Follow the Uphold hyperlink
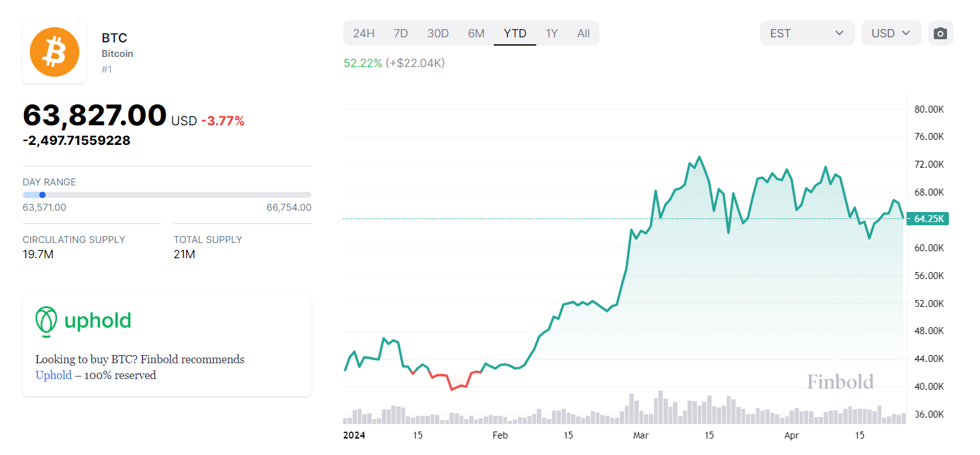Screen dimensions: 980x455 (x=53, y=375)
